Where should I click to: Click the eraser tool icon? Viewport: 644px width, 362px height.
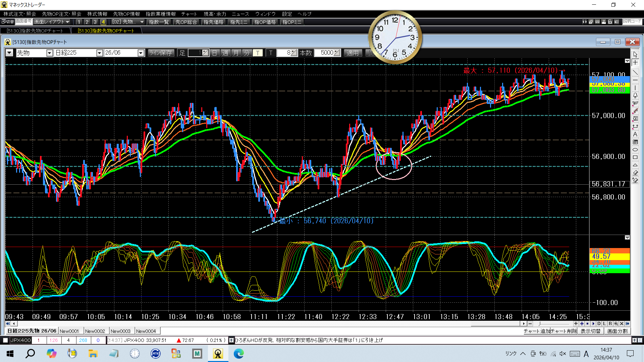635,173
